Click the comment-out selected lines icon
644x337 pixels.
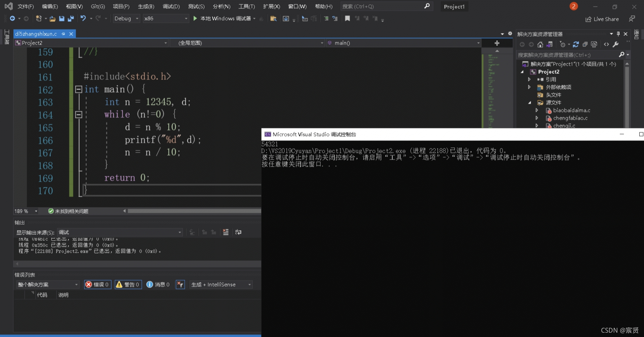(326, 19)
